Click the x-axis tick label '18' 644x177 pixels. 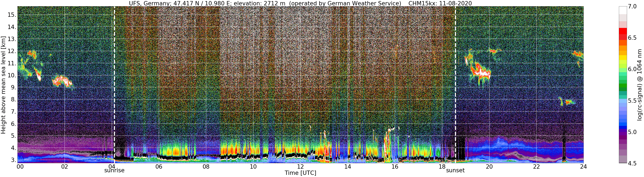pos(442,166)
